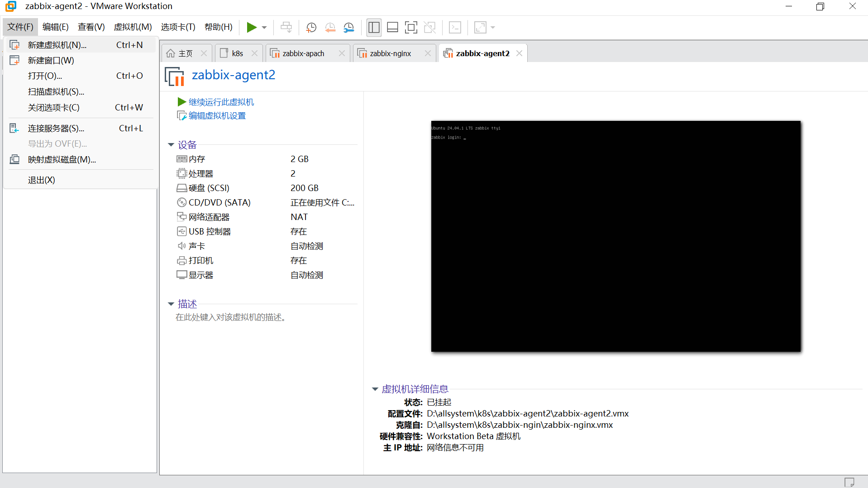
Task: Choose 退出(X) to exit application
Action: pyautogui.click(x=81, y=180)
